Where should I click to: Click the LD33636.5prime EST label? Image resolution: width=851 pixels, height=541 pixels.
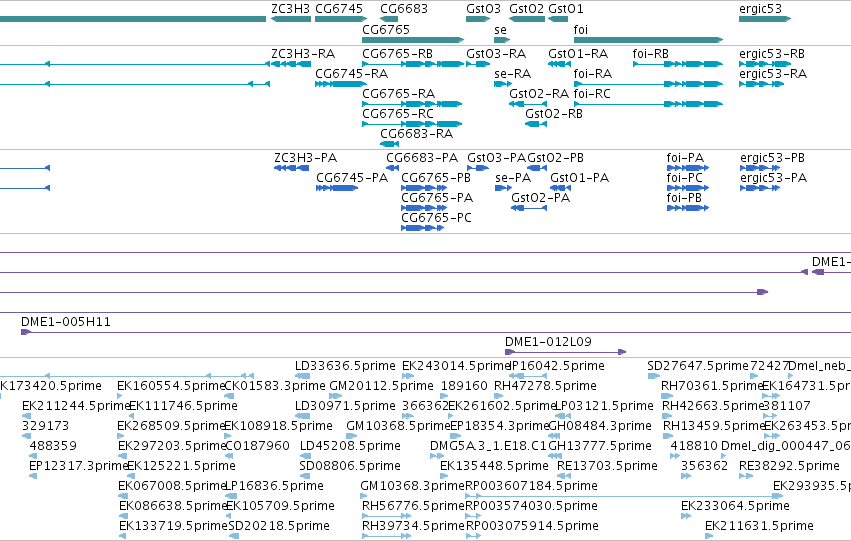pos(345,366)
